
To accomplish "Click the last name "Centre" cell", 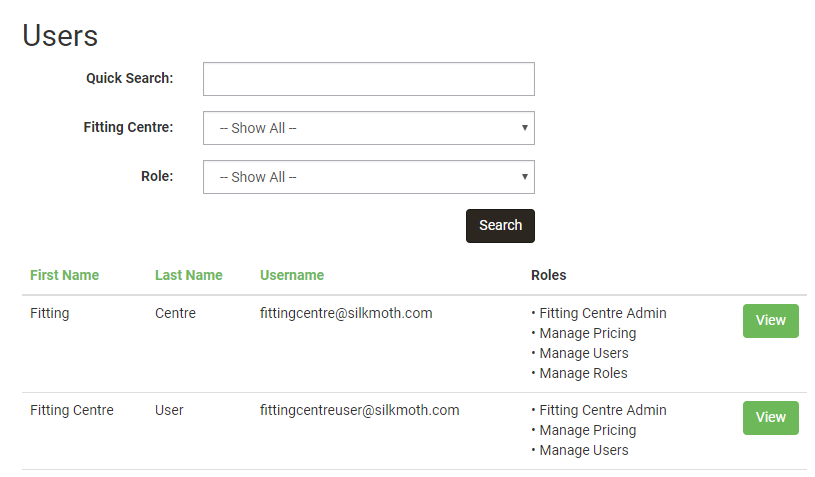I will click(x=175, y=313).
